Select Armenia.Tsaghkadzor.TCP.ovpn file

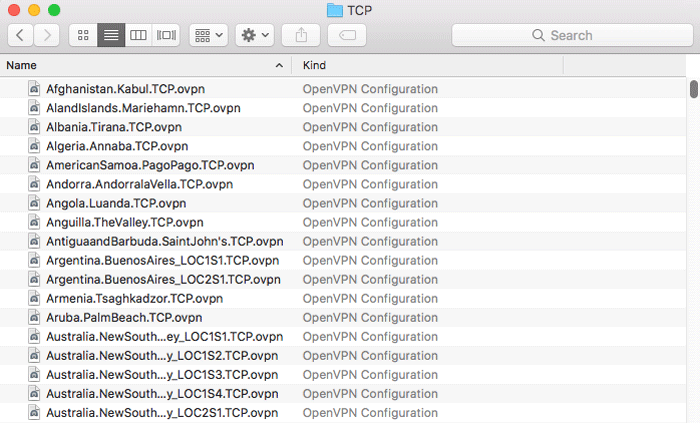(134, 299)
